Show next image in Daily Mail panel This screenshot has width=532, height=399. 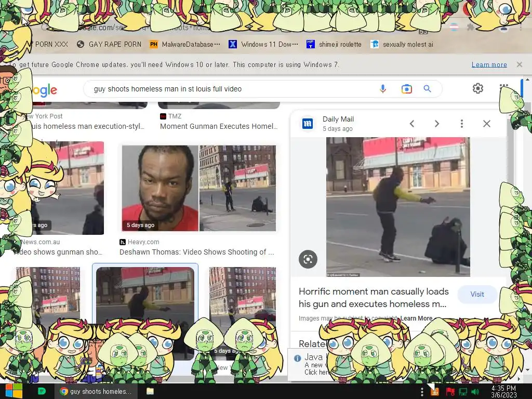pos(436,124)
